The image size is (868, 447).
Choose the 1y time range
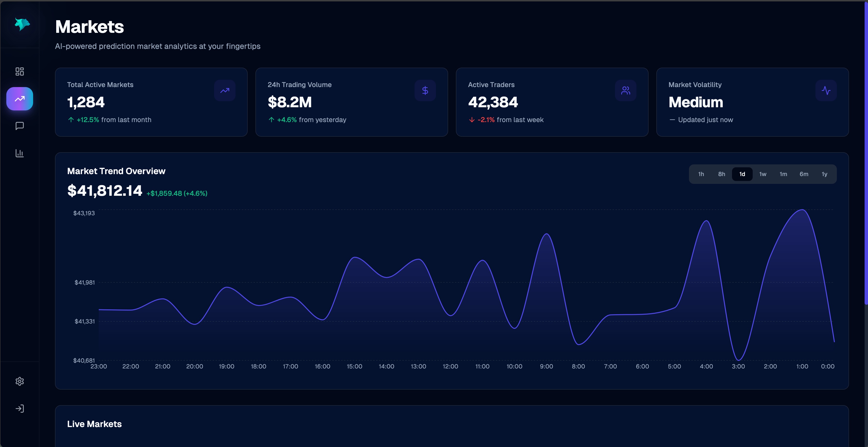(x=824, y=174)
